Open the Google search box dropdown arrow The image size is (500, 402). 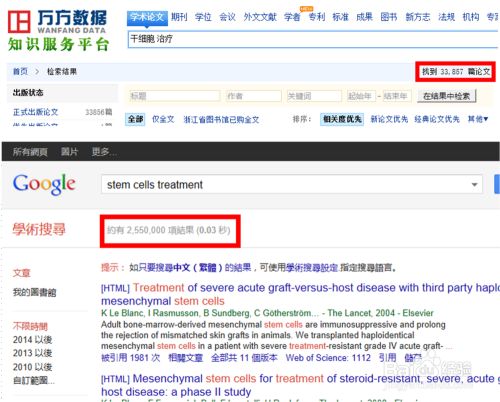474,184
